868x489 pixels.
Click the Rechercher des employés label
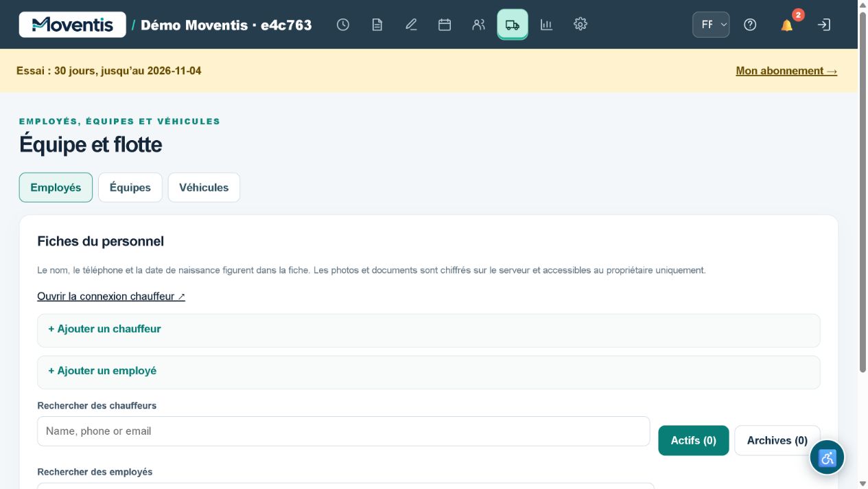pos(95,472)
